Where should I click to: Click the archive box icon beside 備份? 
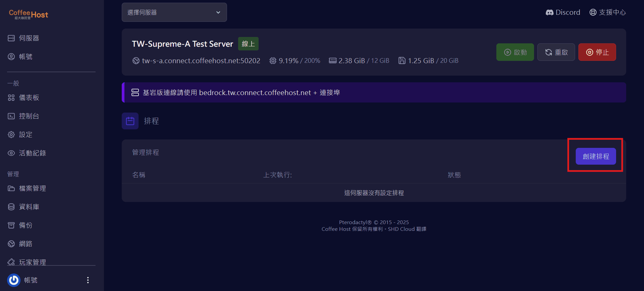click(11, 225)
